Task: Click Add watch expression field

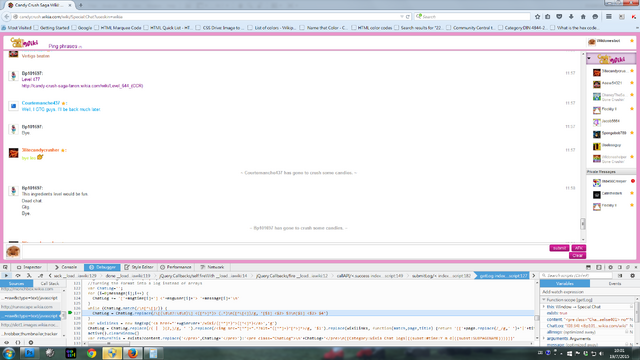Action: coord(589,292)
